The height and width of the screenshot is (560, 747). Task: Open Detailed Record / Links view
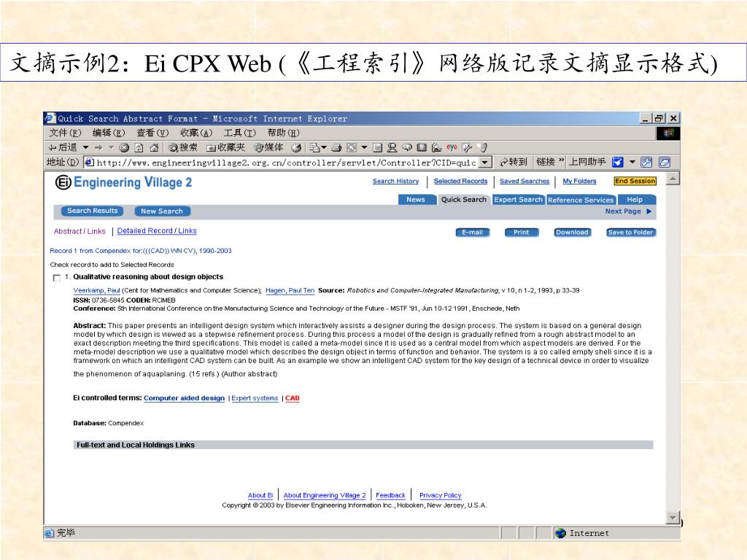(x=157, y=231)
